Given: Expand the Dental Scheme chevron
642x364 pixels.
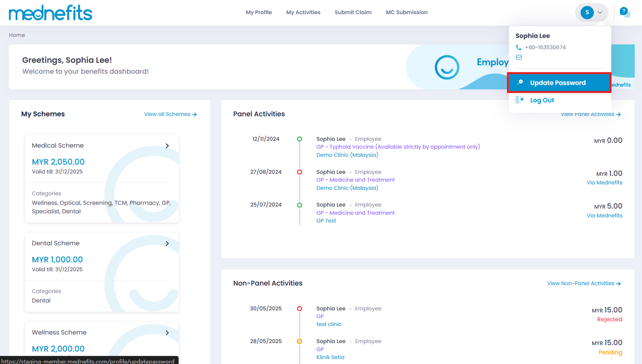Looking at the screenshot, I should click(167, 244).
